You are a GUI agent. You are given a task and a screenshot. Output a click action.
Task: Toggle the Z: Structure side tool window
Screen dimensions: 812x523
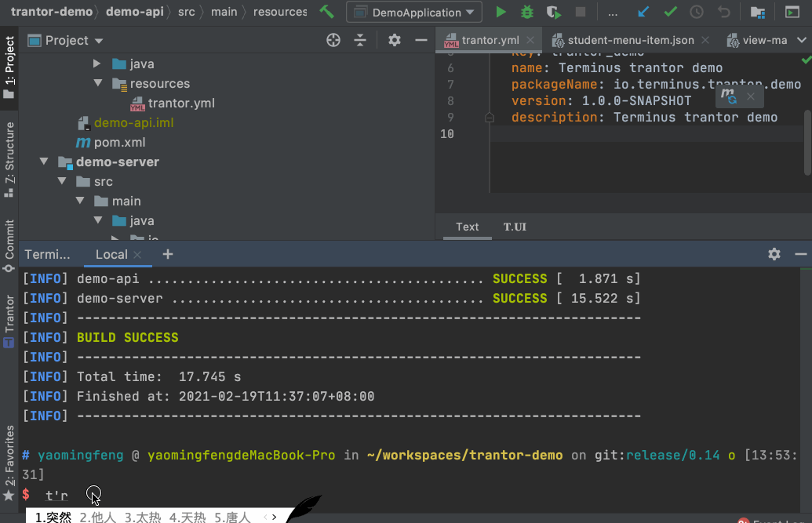coord(9,159)
